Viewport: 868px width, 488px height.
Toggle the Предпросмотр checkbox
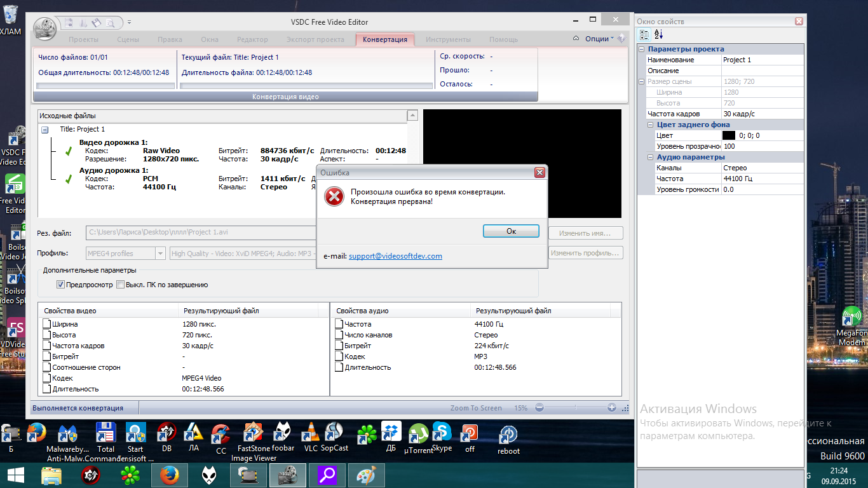point(61,285)
